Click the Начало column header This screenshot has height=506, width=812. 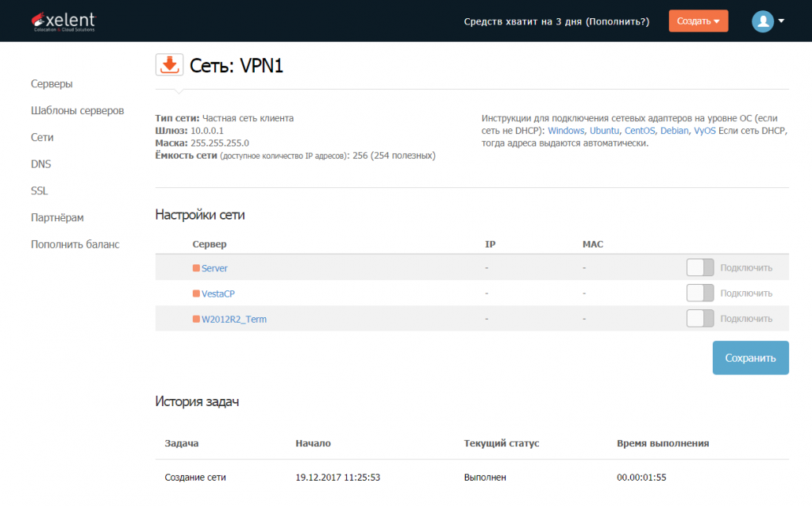coord(314,443)
